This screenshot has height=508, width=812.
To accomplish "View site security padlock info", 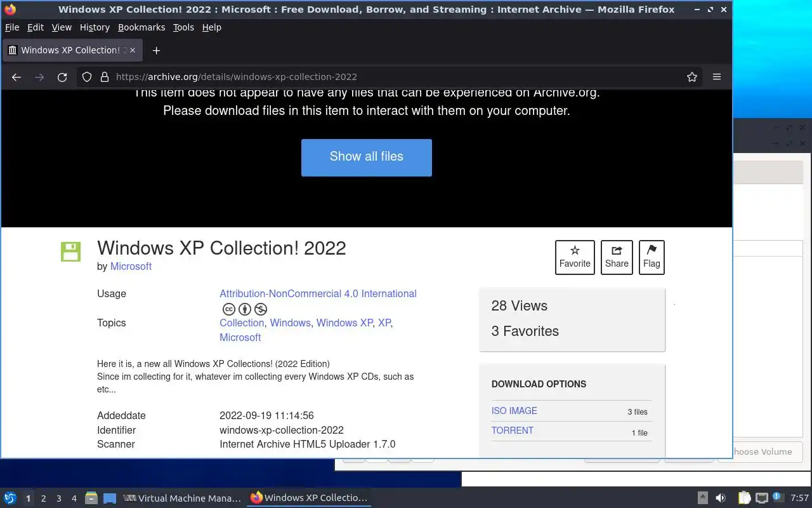I will [105, 77].
